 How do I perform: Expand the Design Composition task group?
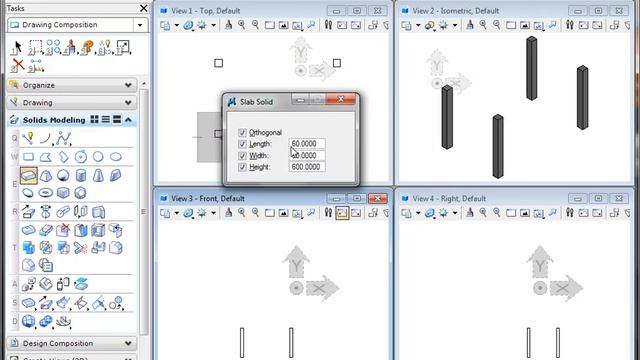click(x=128, y=343)
